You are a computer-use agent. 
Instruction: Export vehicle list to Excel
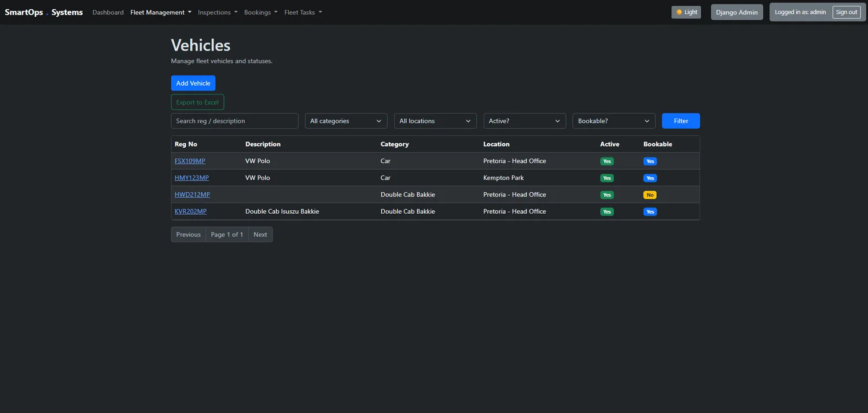[x=197, y=103]
